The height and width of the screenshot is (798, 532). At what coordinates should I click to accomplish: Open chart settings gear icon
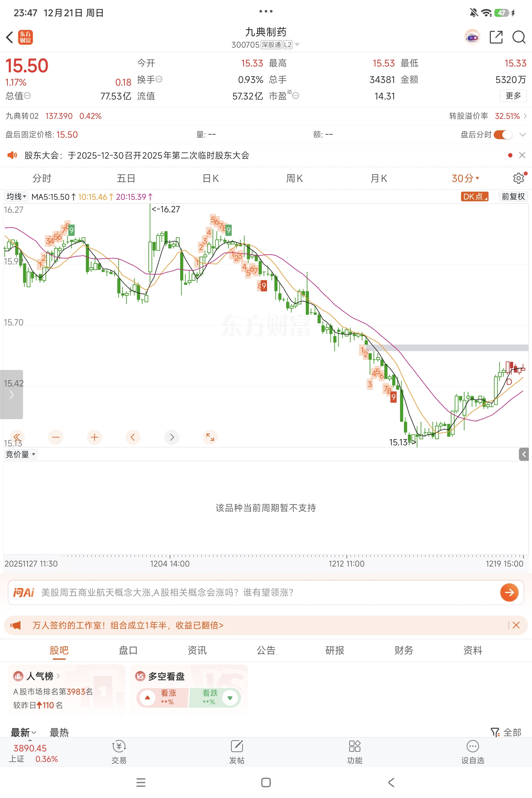518,178
